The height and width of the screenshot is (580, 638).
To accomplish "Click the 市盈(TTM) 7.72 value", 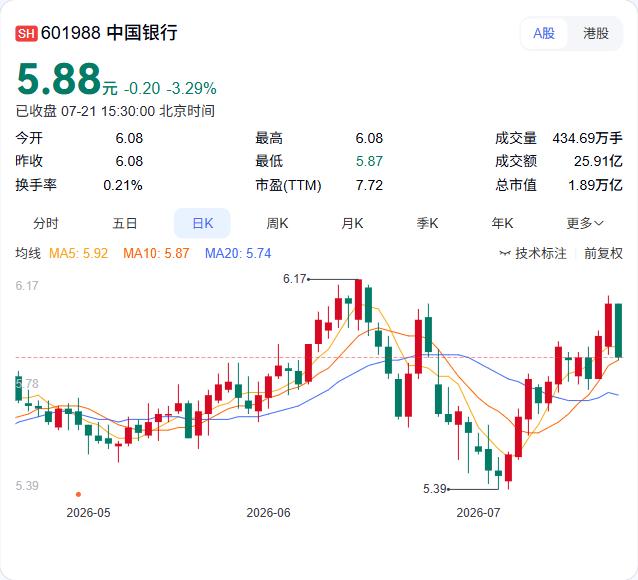I will 369,185.
